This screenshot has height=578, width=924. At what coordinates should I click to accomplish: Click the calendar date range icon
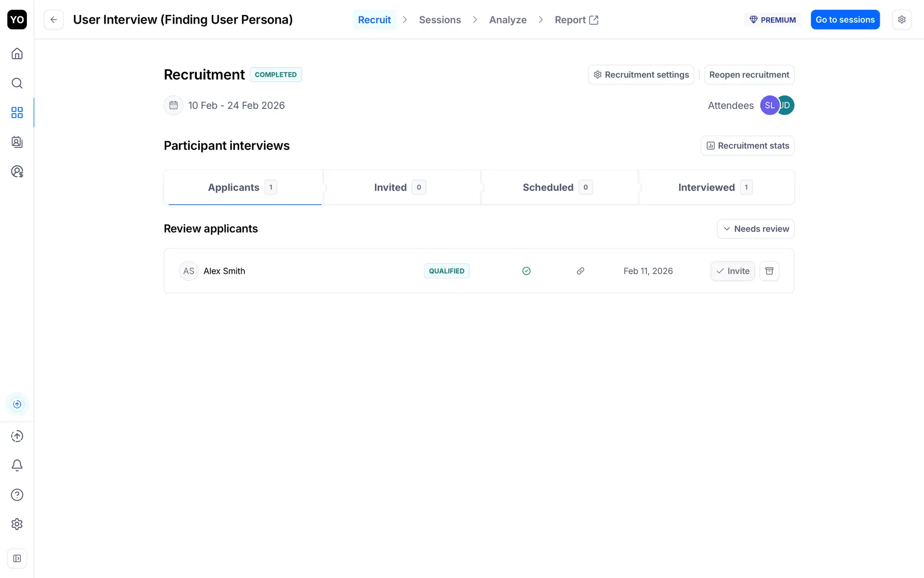[173, 105]
